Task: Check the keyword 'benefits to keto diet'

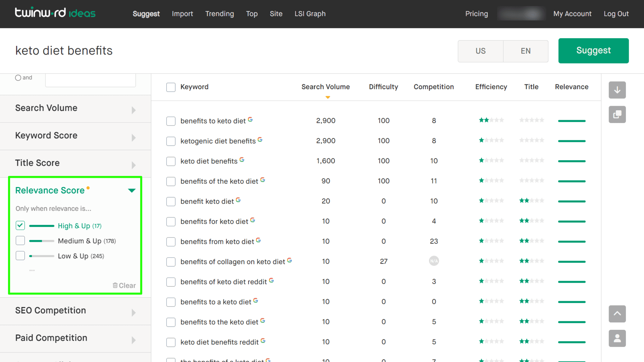Action: [171, 121]
